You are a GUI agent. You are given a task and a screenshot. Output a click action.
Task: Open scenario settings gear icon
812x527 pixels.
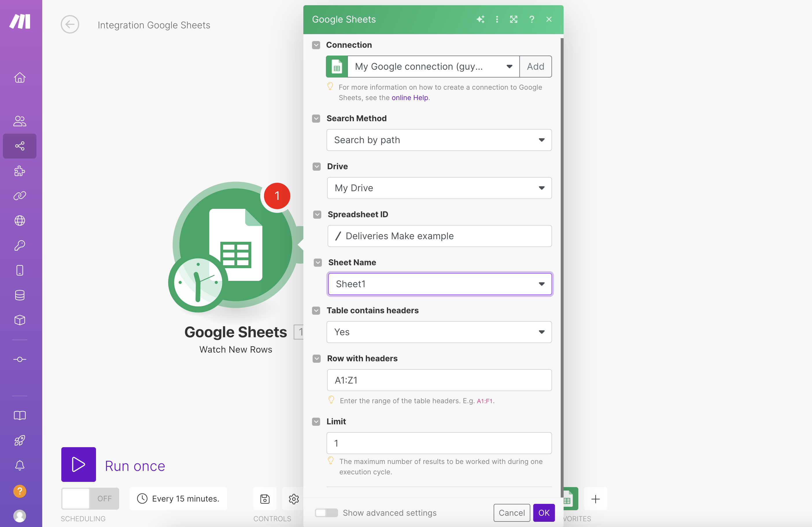(x=294, y=499)
